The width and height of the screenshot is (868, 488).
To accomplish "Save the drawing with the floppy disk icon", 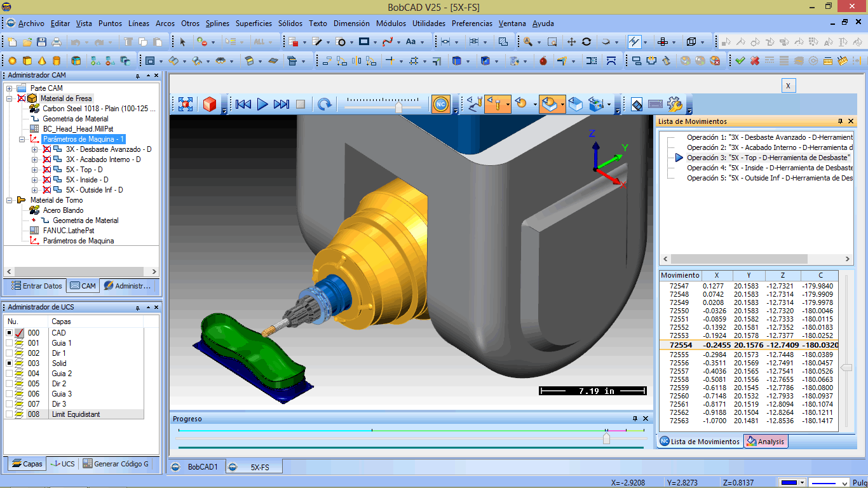I will point(41,42).
